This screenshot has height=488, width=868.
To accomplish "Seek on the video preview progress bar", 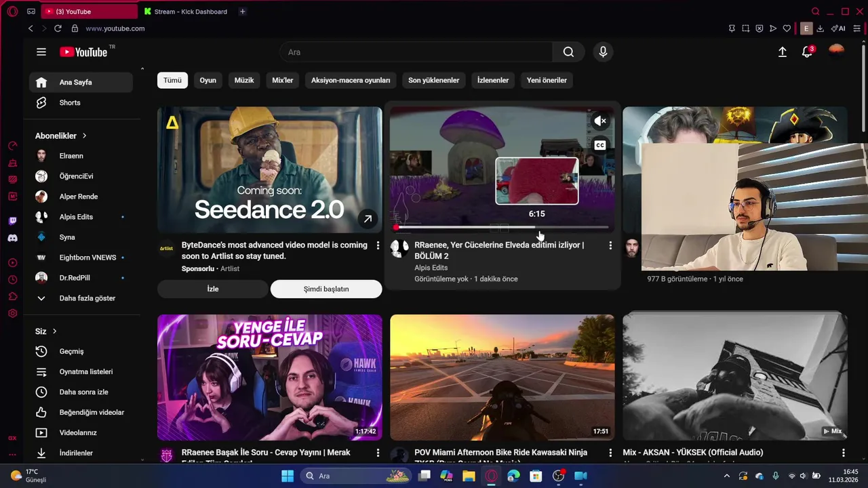I will (502, 228).
